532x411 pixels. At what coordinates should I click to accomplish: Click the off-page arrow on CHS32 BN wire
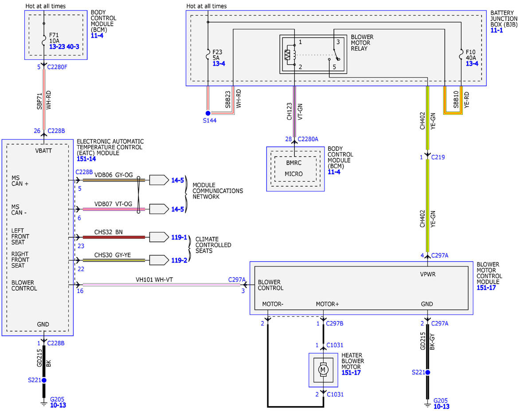point(159,237)
